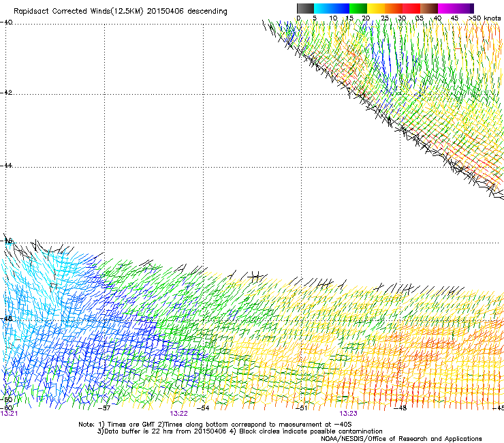Click the green 15-20 knots legend segment
504x443 pixels.
358,8
